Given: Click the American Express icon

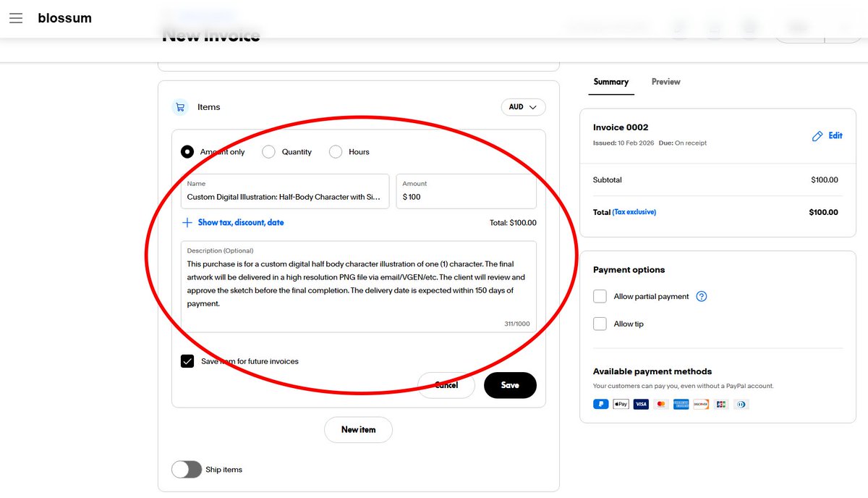Looking at the screenshot, I should tap(681, 404).
